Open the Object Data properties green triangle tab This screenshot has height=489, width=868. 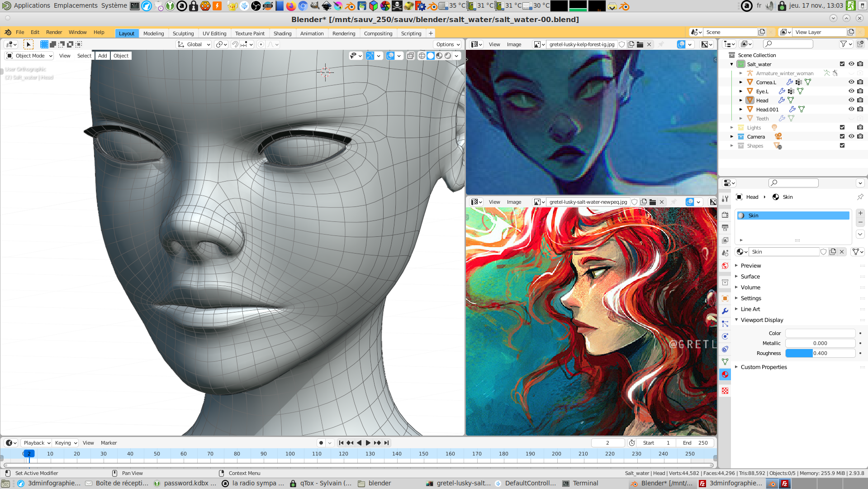pos(725,362)
